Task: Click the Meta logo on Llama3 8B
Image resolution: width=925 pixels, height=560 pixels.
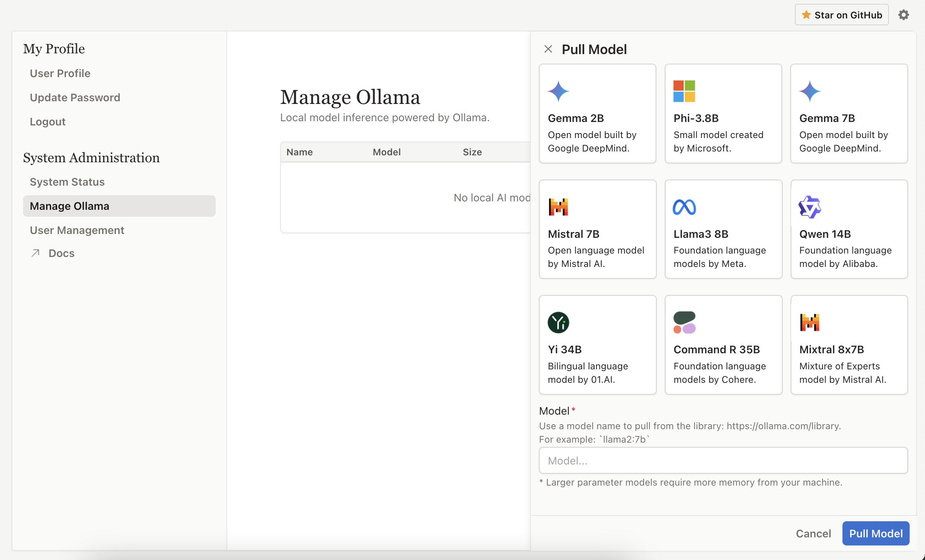Action: click(684, 207)
